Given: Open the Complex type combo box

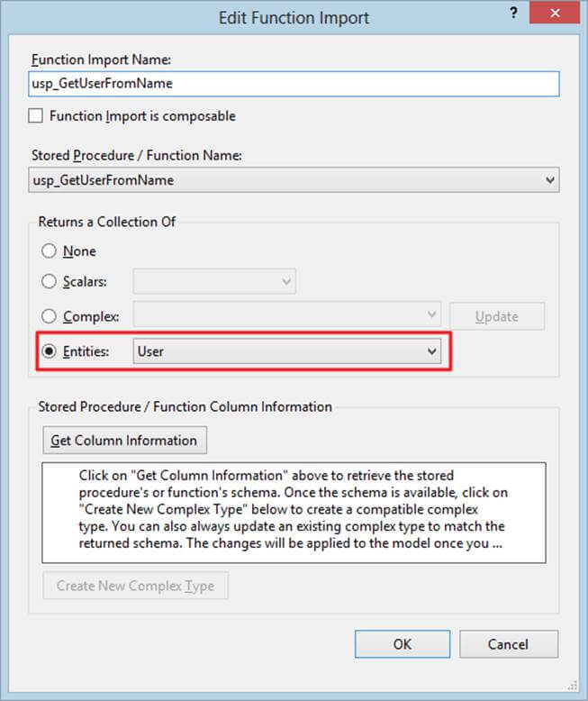Looking at the screenshot, I should click(287, 316).
